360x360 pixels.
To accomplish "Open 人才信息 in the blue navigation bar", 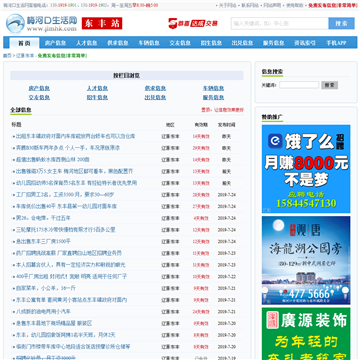I will pos(87,43).
